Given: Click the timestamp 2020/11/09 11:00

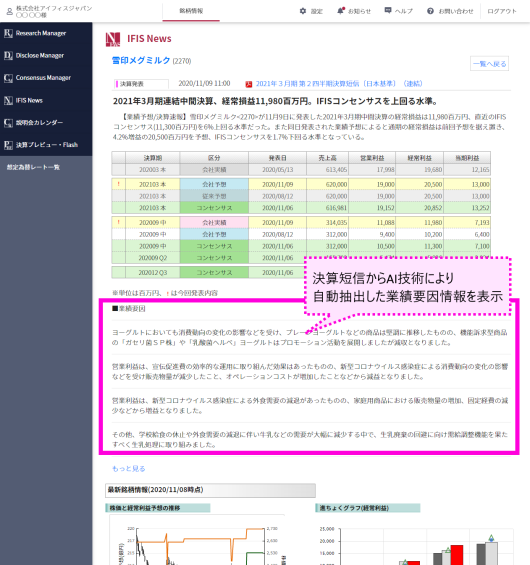Looking at the screenshot, I should click(204, 84).
